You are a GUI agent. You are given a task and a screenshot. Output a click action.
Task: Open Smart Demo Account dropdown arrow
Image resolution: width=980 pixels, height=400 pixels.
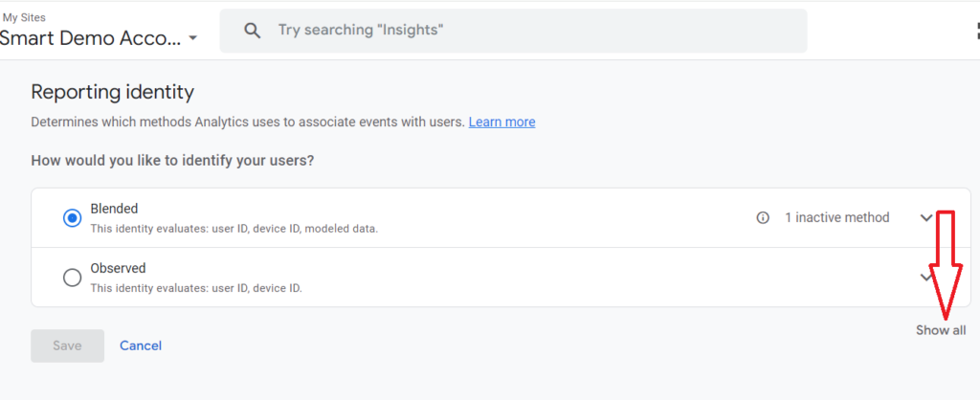(x=193, y=38)
